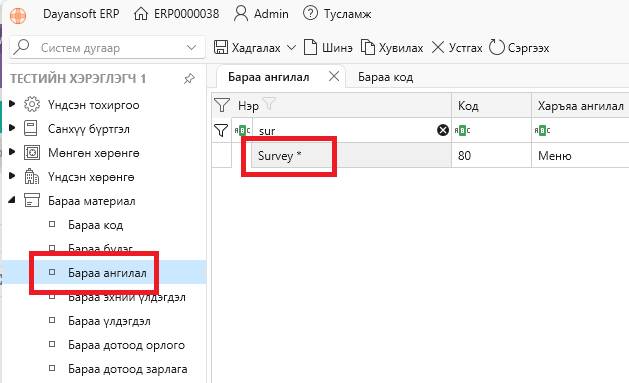
Task: Click the Шинэ new document icon
Action: point(310,47)
